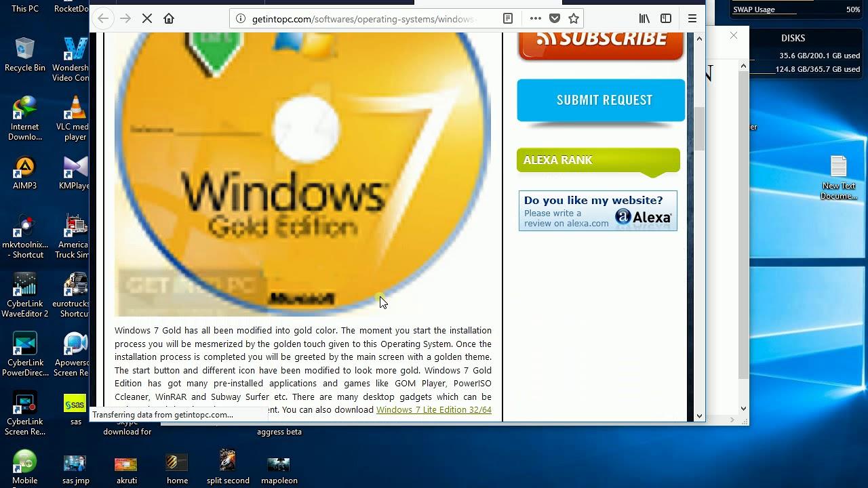
Task: Toggle reader view icon in address bar
Action: [x=508, y=19]
